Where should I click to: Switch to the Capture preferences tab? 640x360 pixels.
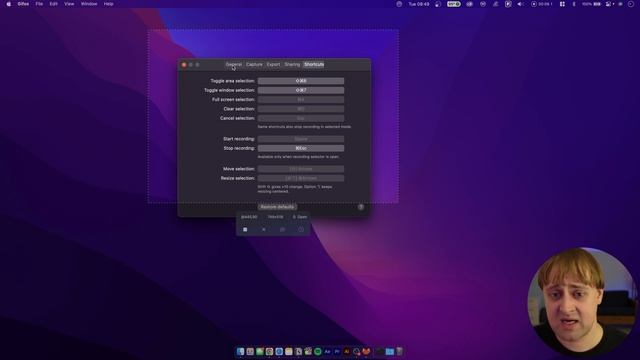click(x=254, y=64)
